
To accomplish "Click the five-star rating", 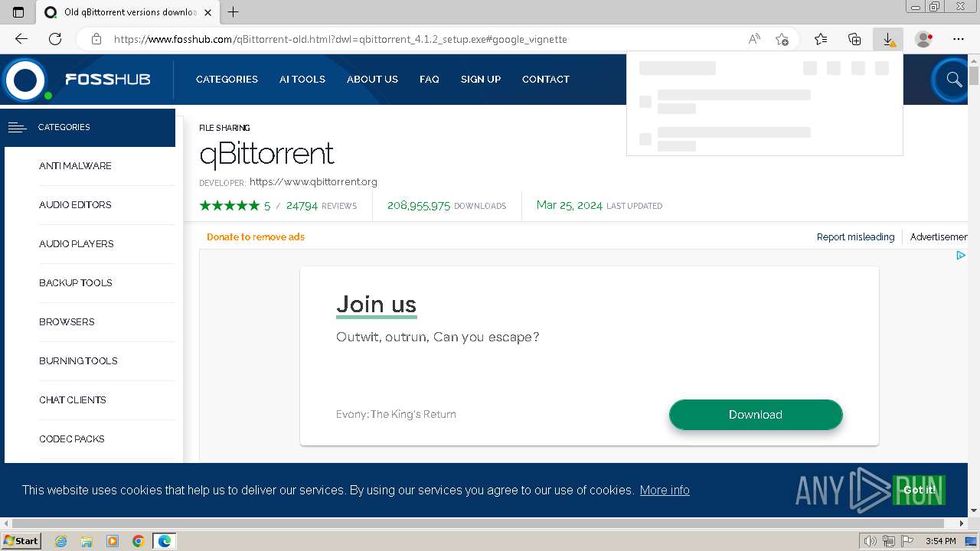I will [x=230, y=205].
